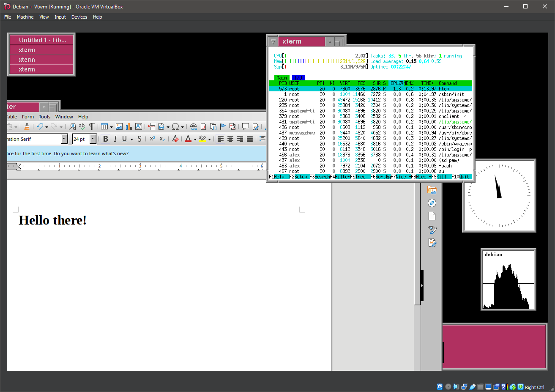Toggle italic formatting
The height and width of the screenshot is (392, 555).
point(115,139)
